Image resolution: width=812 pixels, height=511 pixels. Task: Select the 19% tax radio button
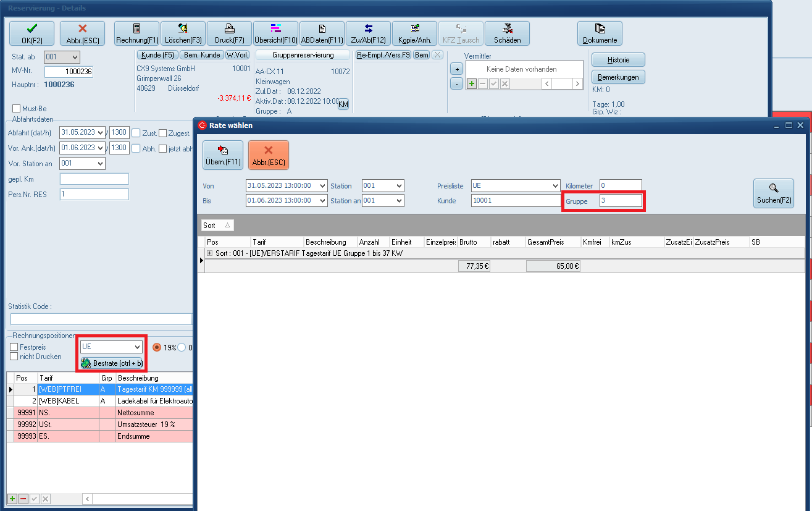157,347
